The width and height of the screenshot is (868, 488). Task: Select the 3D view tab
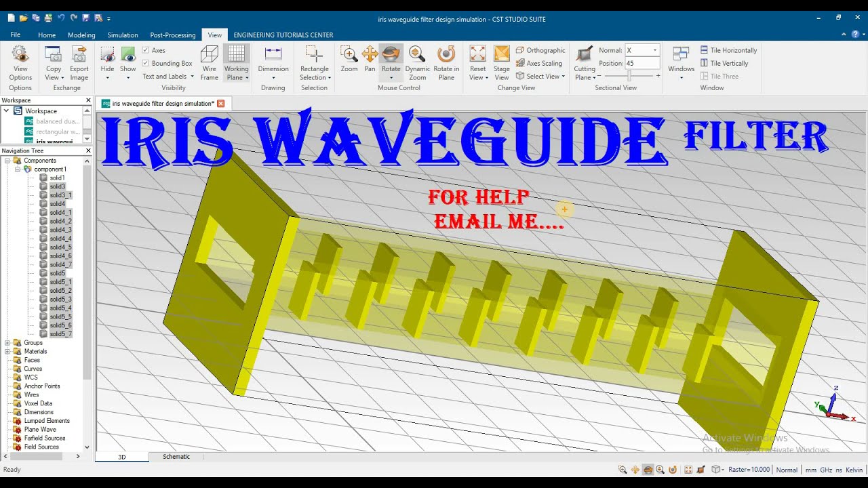pyautogui.click(x=122, y=457)
